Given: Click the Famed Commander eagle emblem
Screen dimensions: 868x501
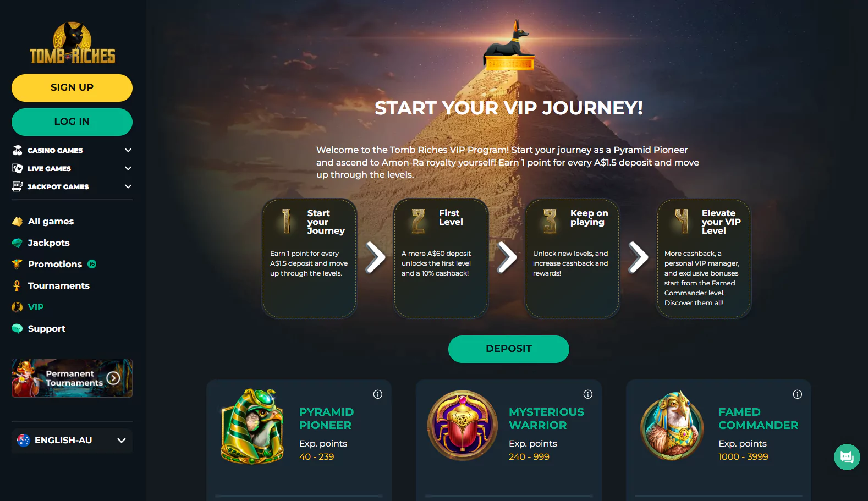Looking at the screenshot, I should tap(672, 426).
